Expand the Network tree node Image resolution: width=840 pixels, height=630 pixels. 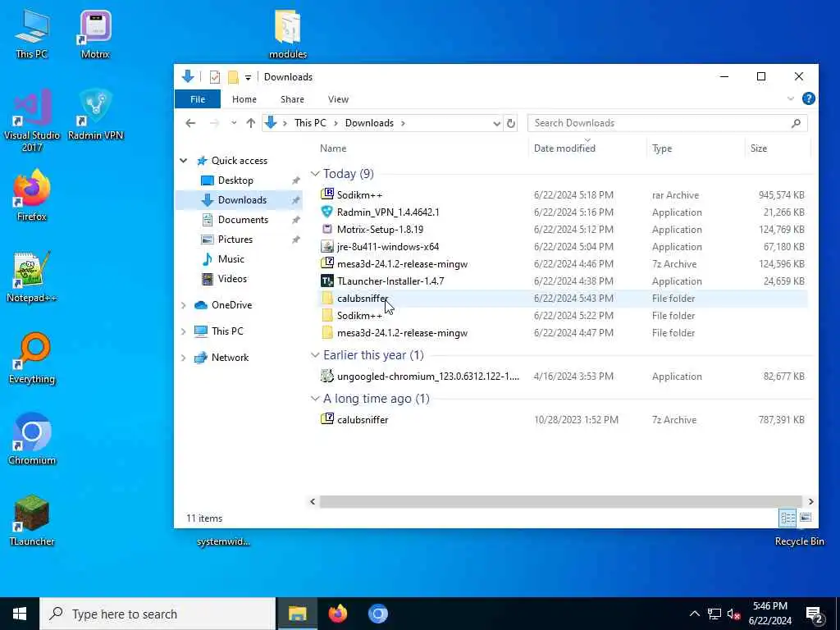click(183, 358)
